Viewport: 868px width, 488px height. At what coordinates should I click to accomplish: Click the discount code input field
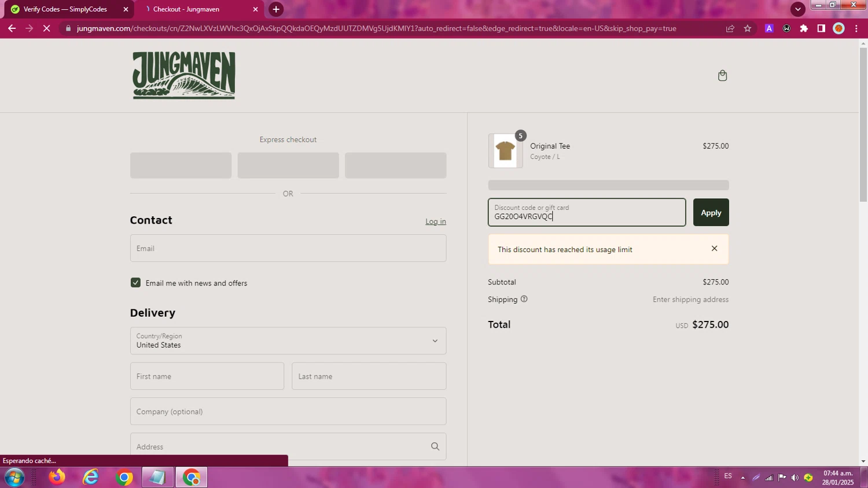[x=587, y=212]
